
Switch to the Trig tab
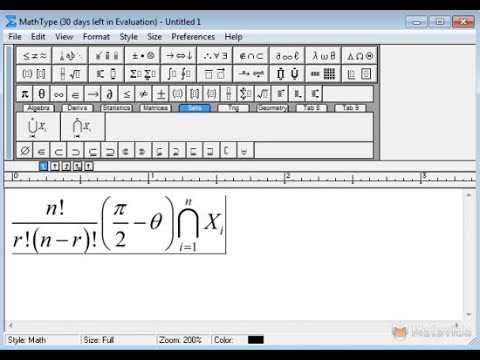tap(233, 108)
